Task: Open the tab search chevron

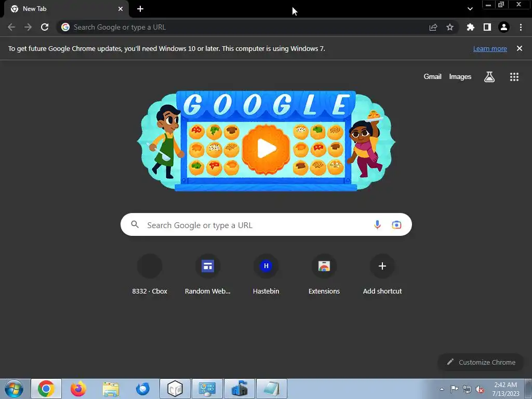Action: [x=470, y=9]
